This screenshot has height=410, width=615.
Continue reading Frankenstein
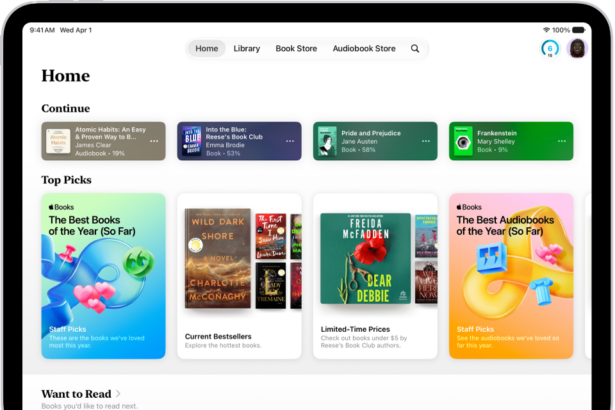click(511, 141)
